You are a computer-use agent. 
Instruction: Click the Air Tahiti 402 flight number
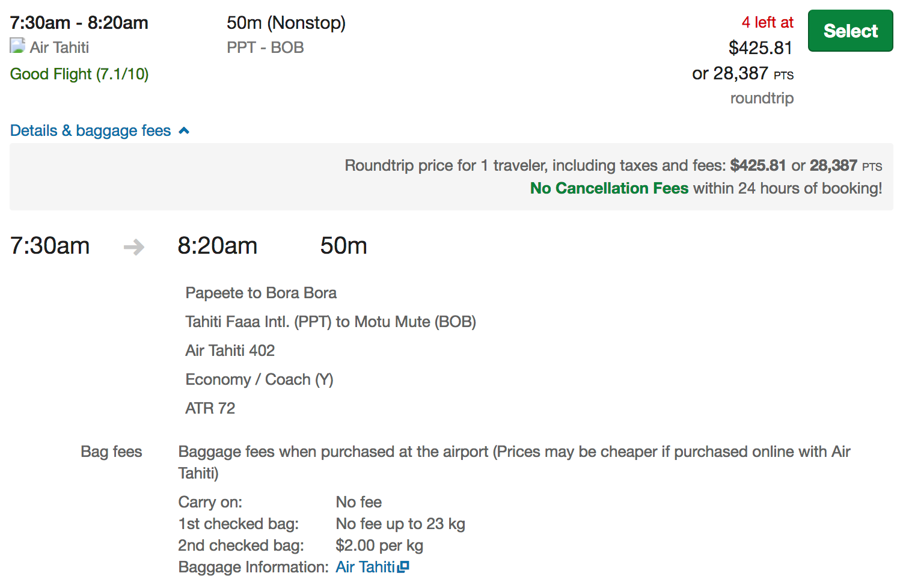[x=230, y=351]
